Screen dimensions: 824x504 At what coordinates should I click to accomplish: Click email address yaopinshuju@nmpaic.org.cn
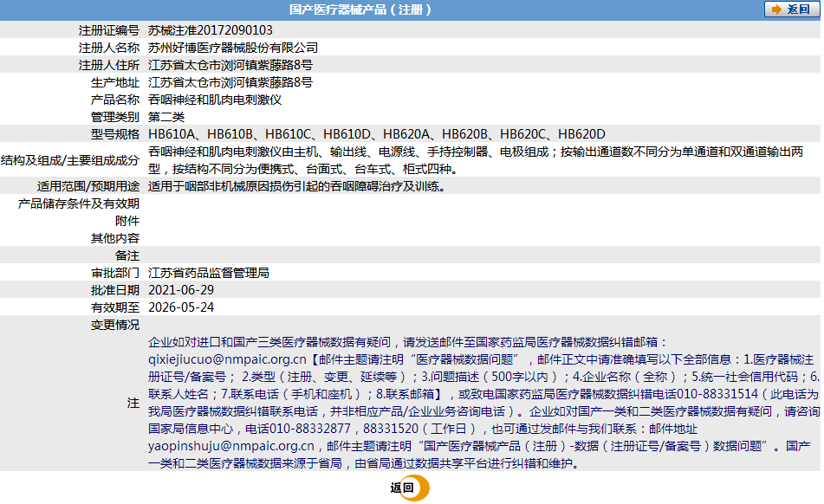pos(231,446)
